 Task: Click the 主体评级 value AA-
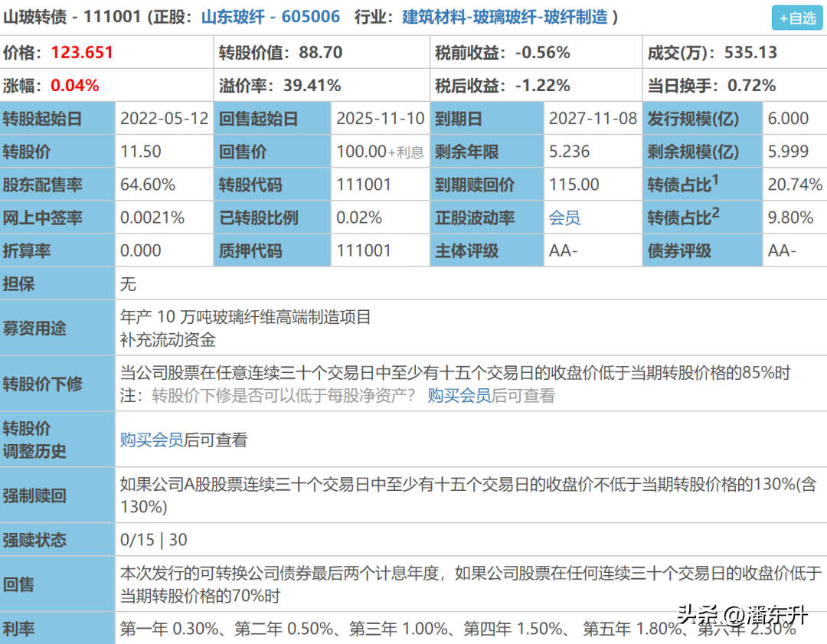click(x=564, y=250)
